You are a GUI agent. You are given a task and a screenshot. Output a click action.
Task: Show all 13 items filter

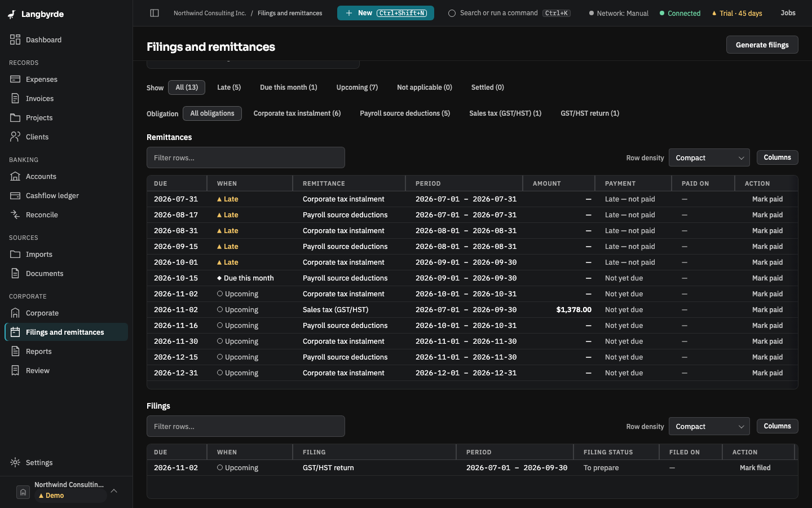tap(187, 87)
